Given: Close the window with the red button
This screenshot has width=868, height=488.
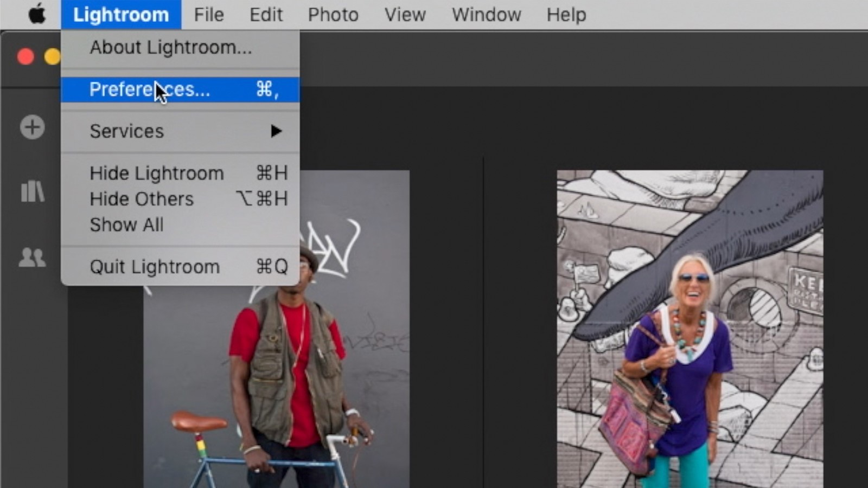Looking at the screenshot, I should tap(25, 56).
